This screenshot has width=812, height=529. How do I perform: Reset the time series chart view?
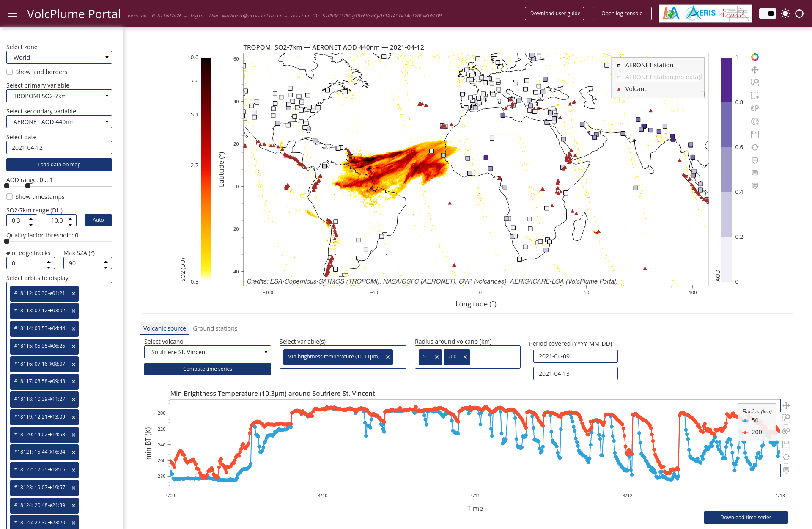pos(786,457)
